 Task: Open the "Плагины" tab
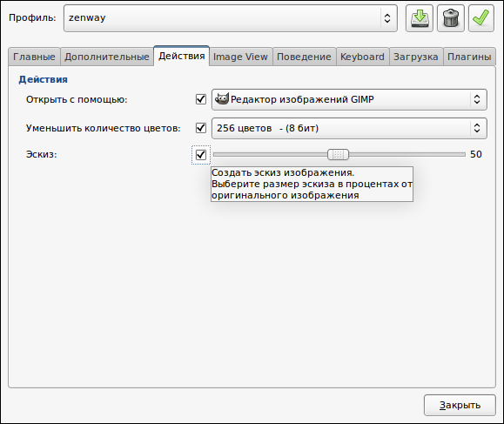(x=469, y=57)
